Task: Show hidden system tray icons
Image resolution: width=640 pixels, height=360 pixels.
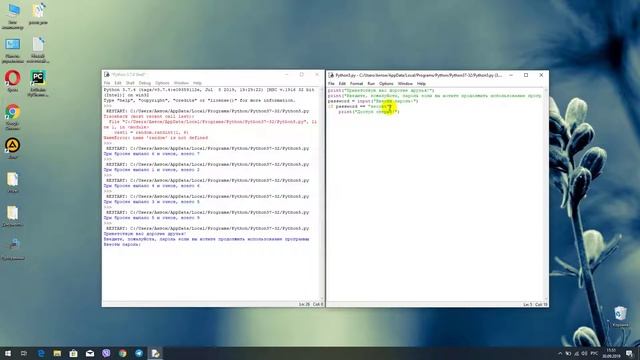Action: 560,353
